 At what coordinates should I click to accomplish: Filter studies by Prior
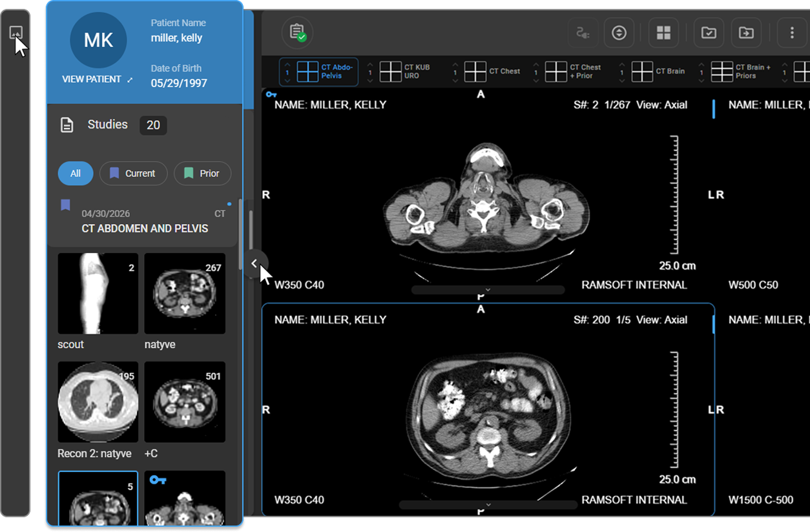[x=202, y=173]
